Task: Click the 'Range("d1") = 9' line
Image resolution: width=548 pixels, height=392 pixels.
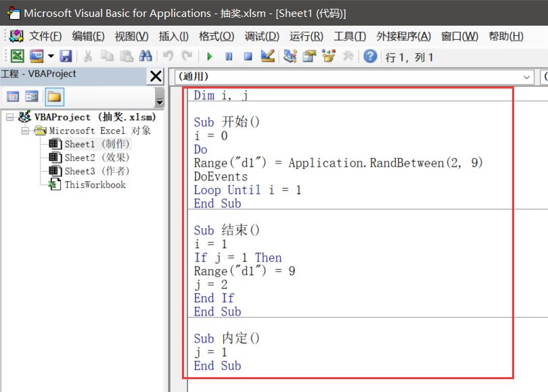Action: tap(245, 271)
